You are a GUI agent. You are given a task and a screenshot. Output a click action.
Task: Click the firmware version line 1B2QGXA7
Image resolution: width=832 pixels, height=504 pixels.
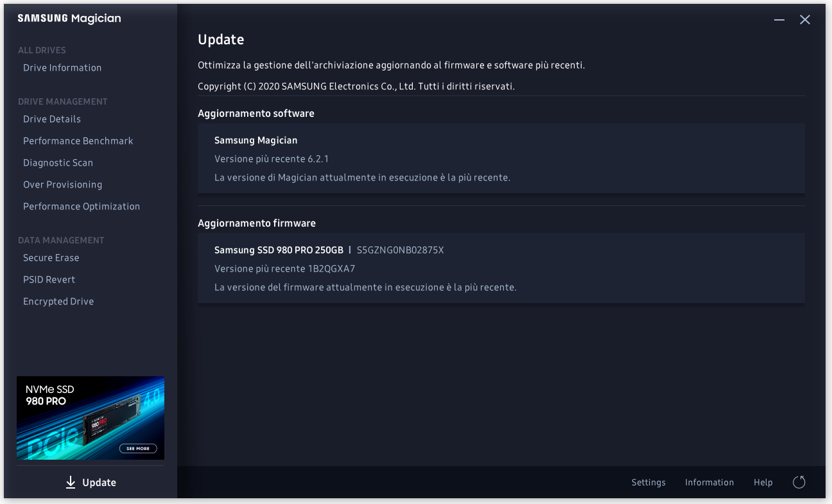(x=285, y=268)
